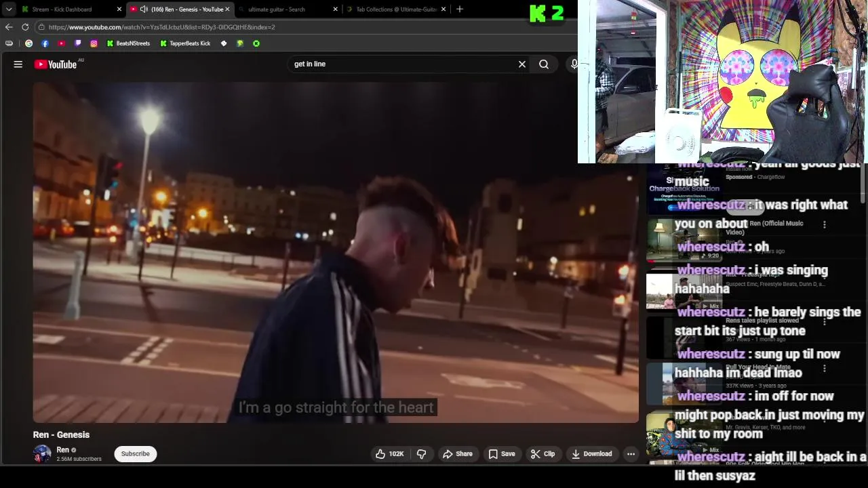868x488 pixels.
Task: Open a new browser tab with plus
Action: coord(460,9)
